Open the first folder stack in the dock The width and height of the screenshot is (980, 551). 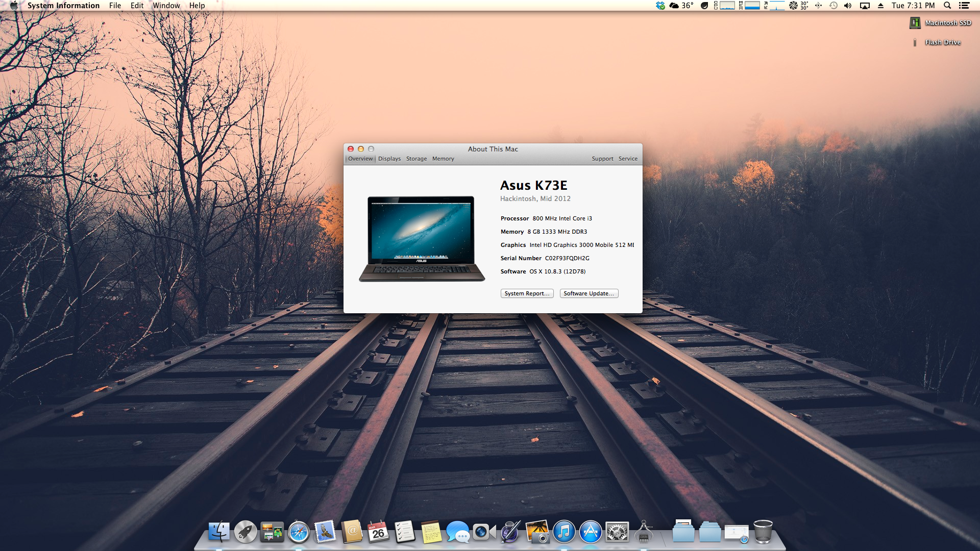click(x=683, y=531)
